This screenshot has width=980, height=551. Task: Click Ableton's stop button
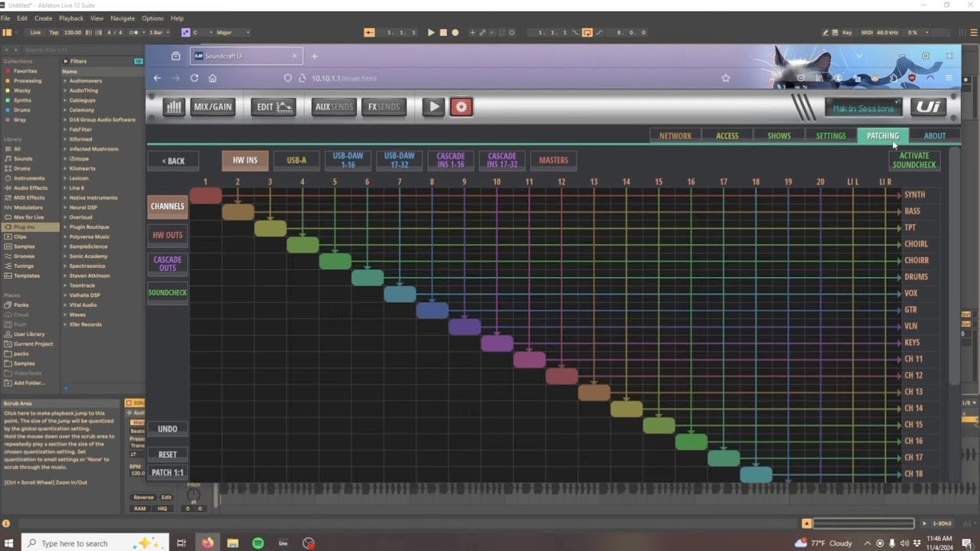click(443, 32)
